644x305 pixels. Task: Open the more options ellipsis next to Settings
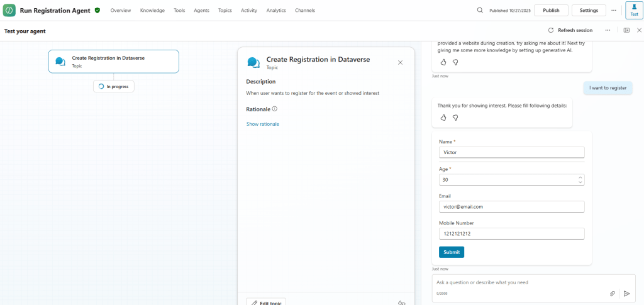point(614,10)
